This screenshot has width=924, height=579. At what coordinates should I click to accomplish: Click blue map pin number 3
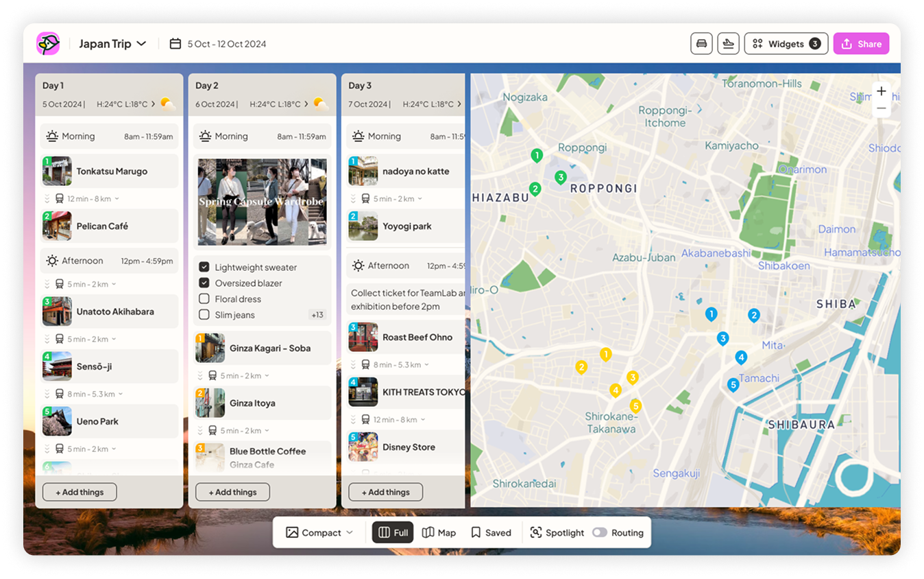(722, 338)
